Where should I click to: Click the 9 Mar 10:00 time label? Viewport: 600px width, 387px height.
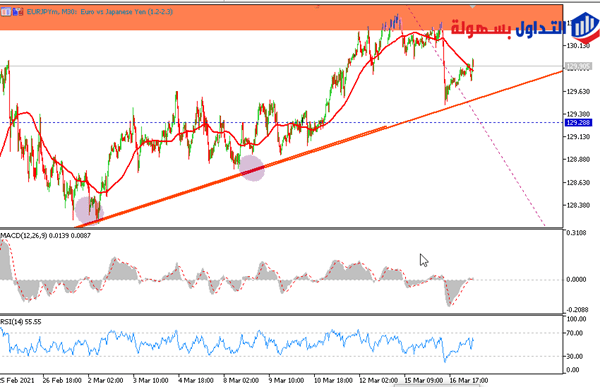pyautogui.click(x=286, y=380)
